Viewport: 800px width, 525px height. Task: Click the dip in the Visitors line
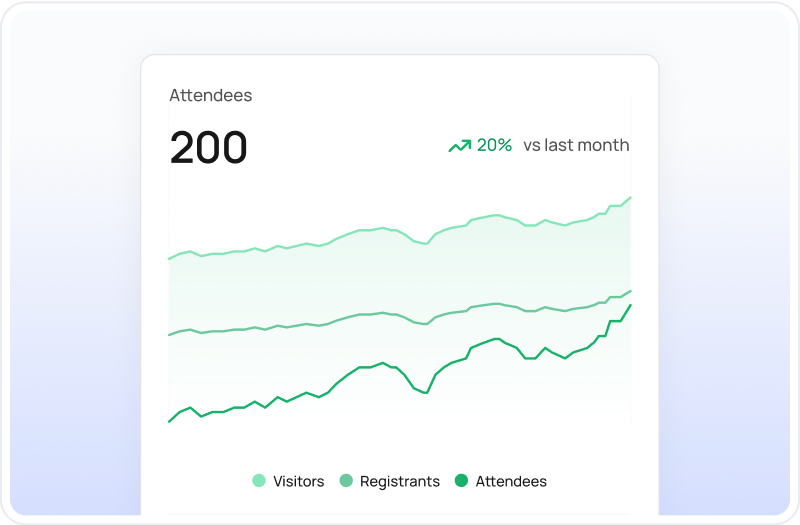(426, 243)
